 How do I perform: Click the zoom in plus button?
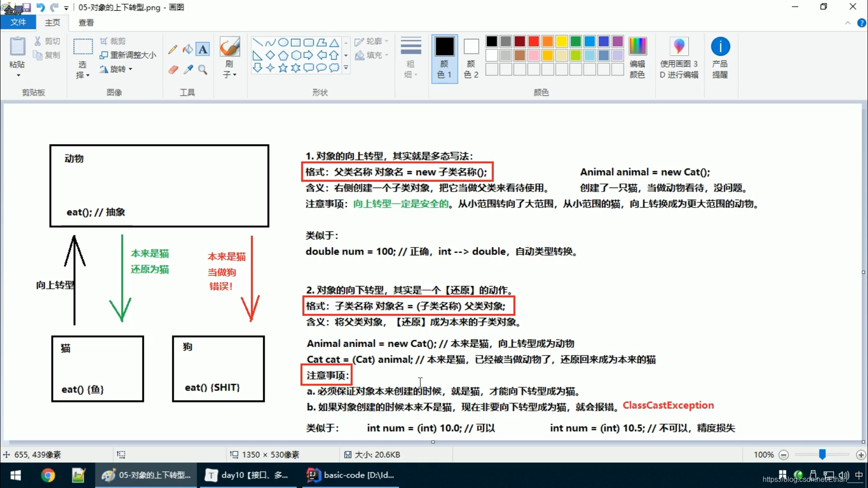click(861, 455)
